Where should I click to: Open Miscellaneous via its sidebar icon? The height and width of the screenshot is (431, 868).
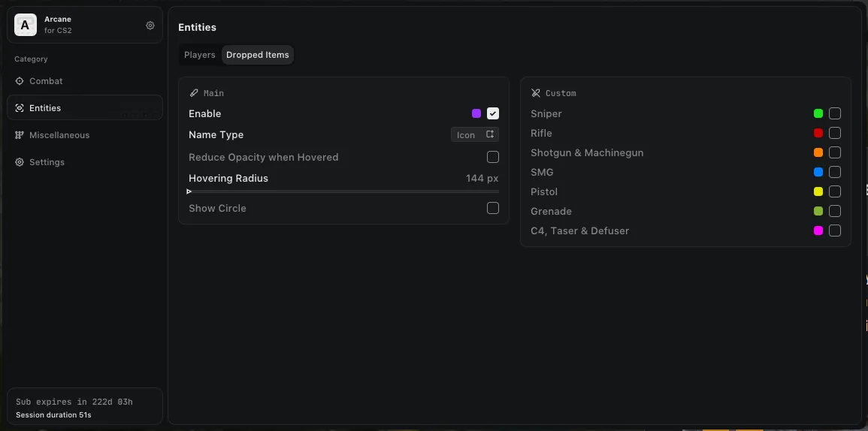[20, 135]
